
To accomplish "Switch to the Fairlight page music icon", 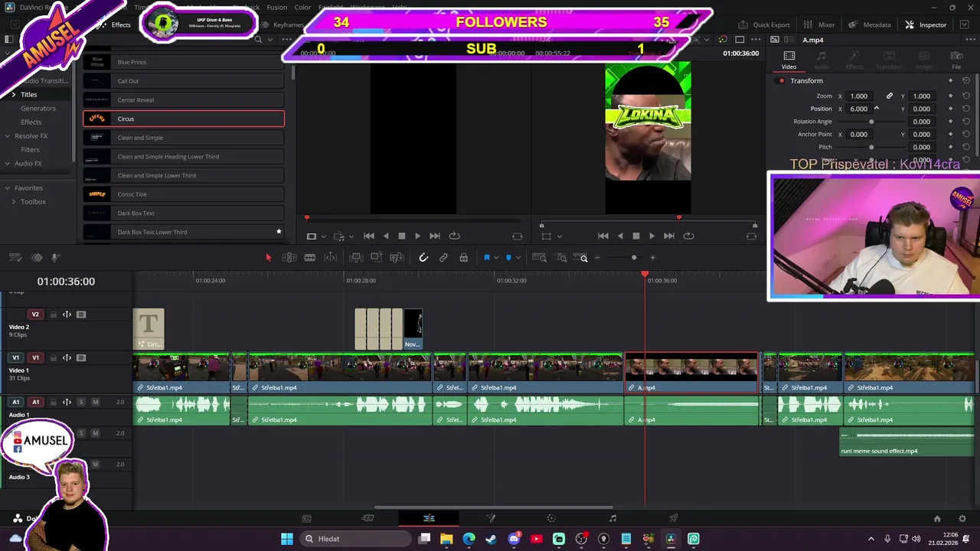I will click(612, 518).
